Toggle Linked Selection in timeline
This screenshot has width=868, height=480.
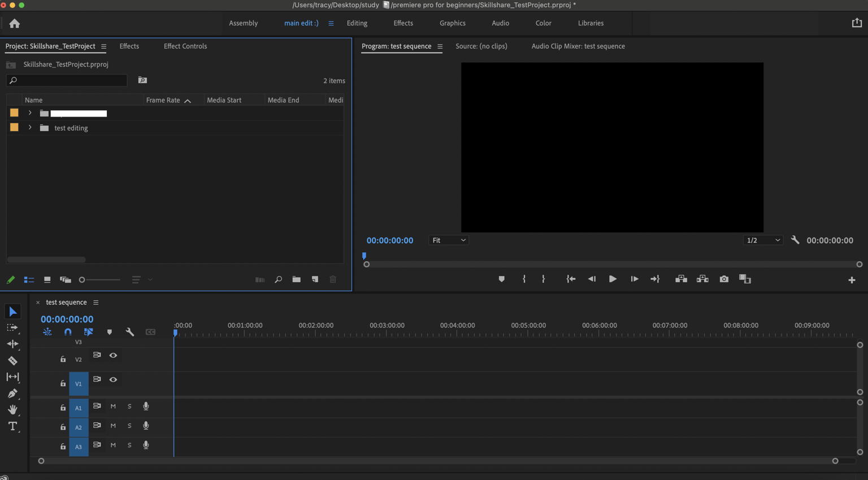(x=89, y=332)
